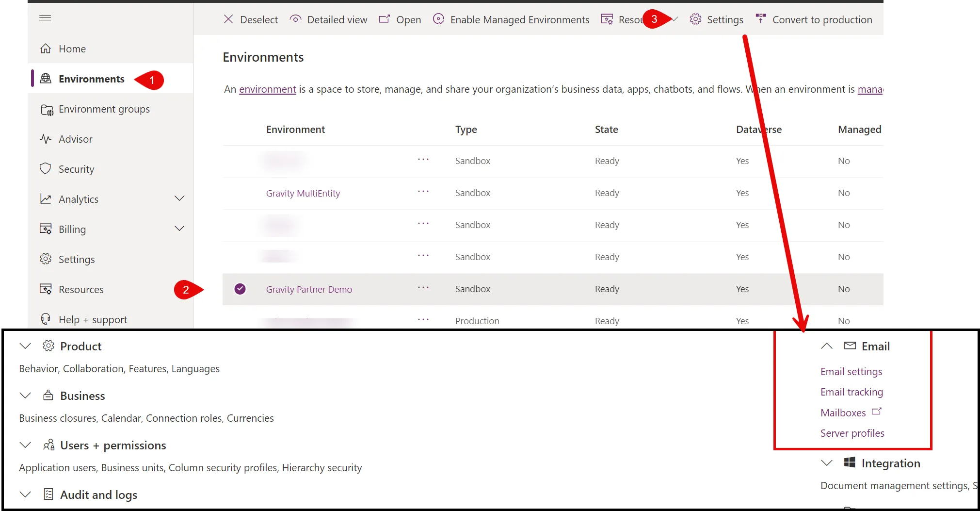Viewport: 980px width, 511px height.
Task: Open Mailboxes in new window
Action: pyautogui.click(x=851, y=412)
